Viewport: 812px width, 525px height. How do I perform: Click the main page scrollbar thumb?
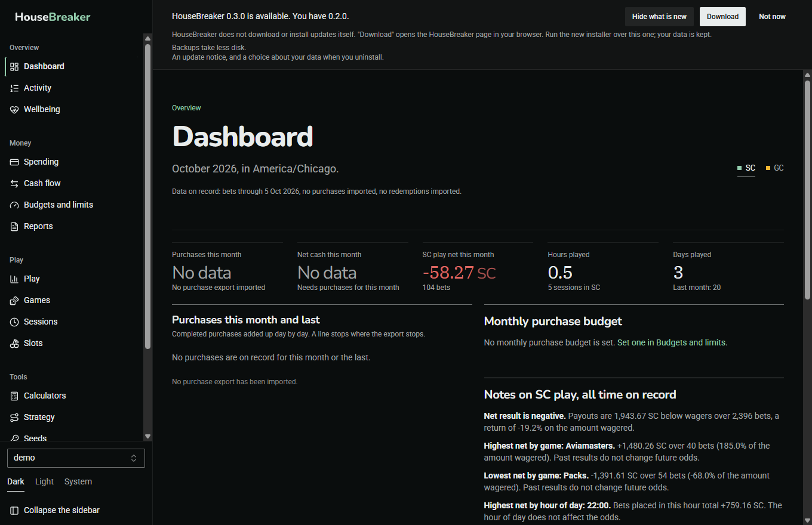[807, 190]
